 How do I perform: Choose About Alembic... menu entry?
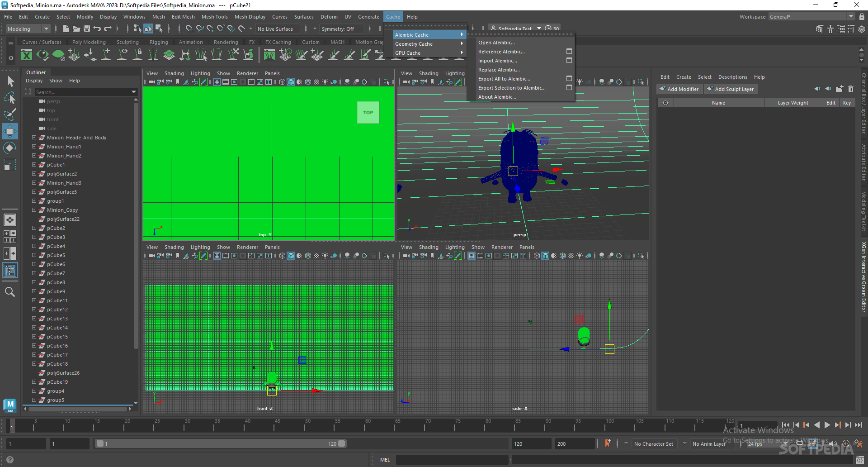pos(497,97)
